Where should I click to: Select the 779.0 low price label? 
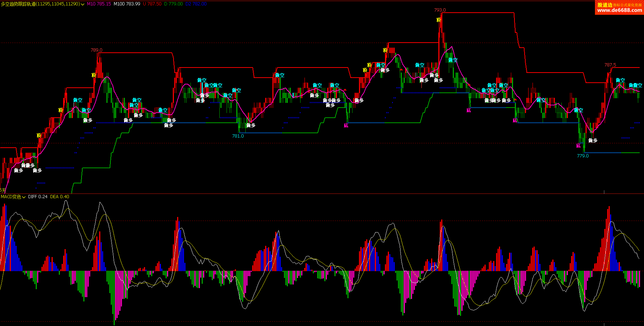[583, 156]
